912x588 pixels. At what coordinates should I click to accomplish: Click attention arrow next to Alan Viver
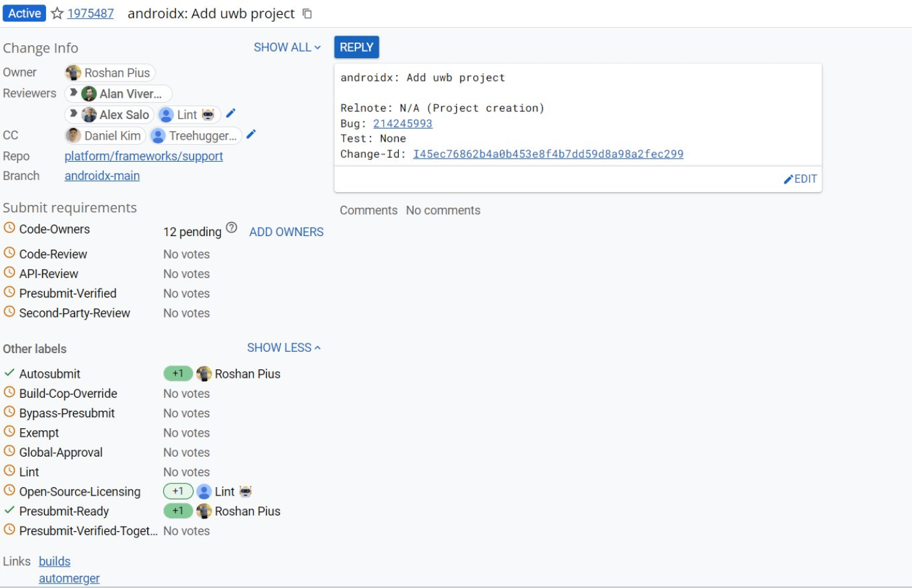[74, 93]
